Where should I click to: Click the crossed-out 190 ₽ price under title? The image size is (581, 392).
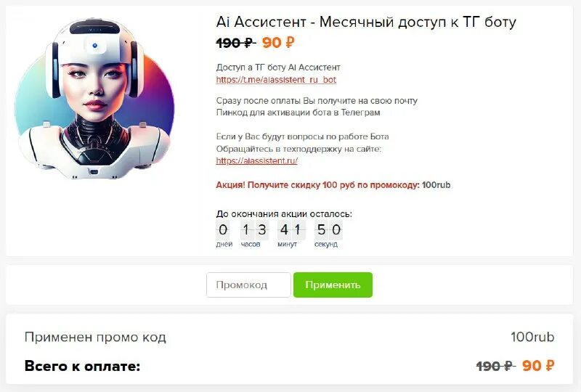click(x=235, y=43)
